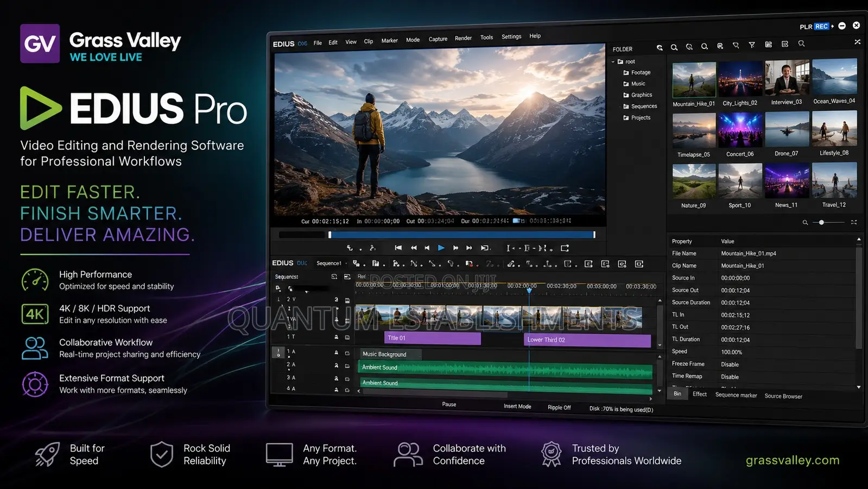Select the Interview_03 thumbnail
This screenshot has height=489, width=868.
tap(787, 78)
